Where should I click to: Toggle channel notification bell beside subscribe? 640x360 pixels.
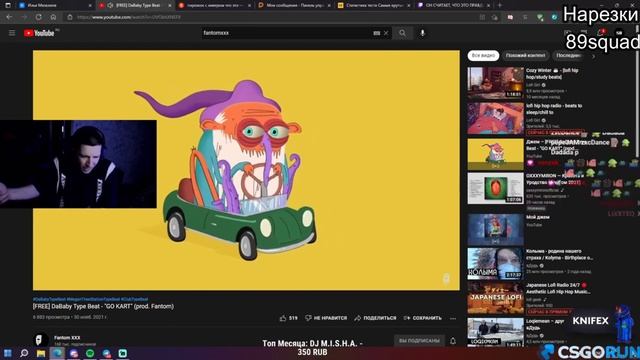(453, 340)
